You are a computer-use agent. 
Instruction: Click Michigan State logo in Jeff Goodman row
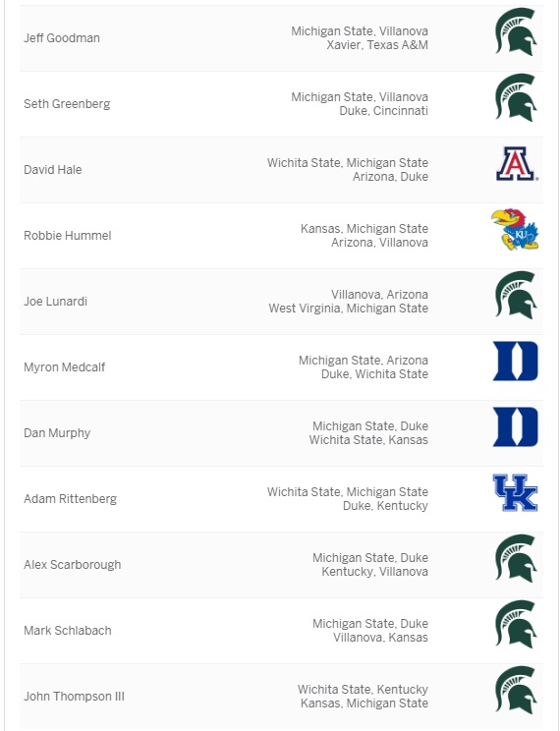coord(516,31)
